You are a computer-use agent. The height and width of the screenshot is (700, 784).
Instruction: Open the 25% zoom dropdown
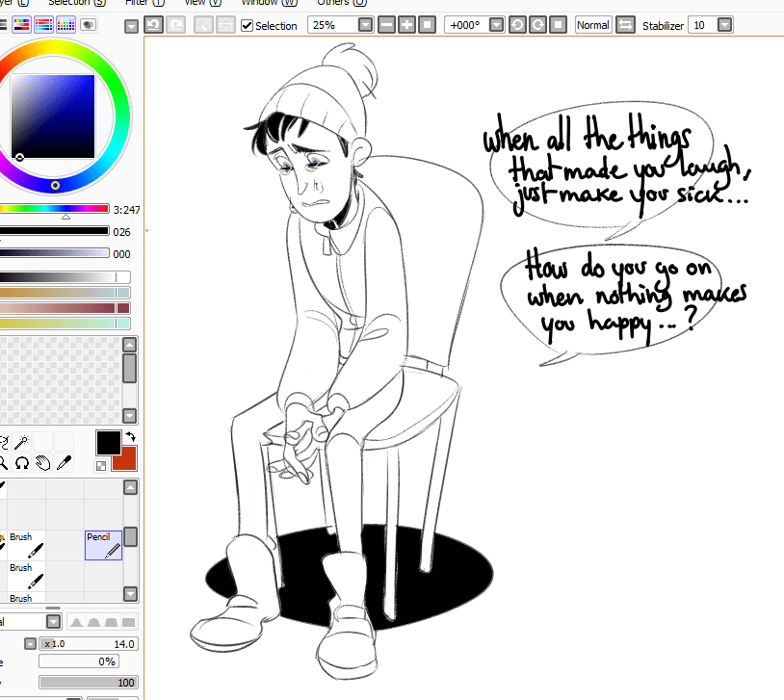pos(365,25)
